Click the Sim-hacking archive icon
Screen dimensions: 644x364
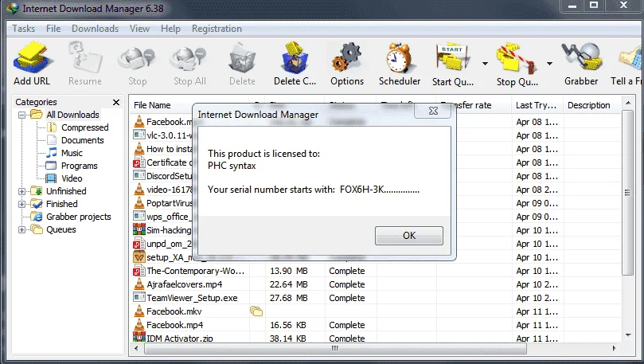(x=139, y=229)
